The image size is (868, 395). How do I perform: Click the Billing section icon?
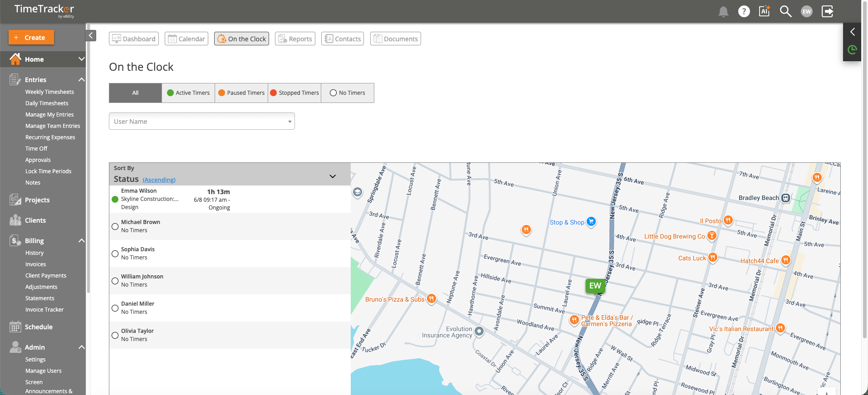[x=15, y=240]
